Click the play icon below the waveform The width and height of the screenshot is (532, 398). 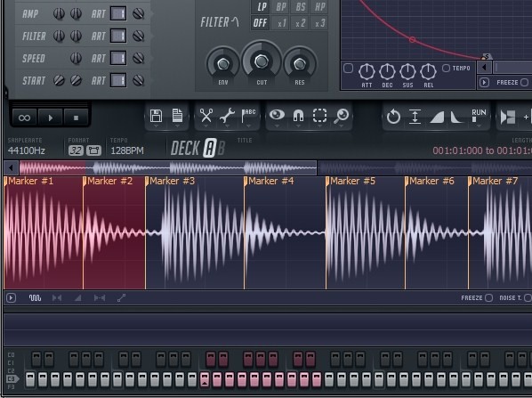(11, 297)
